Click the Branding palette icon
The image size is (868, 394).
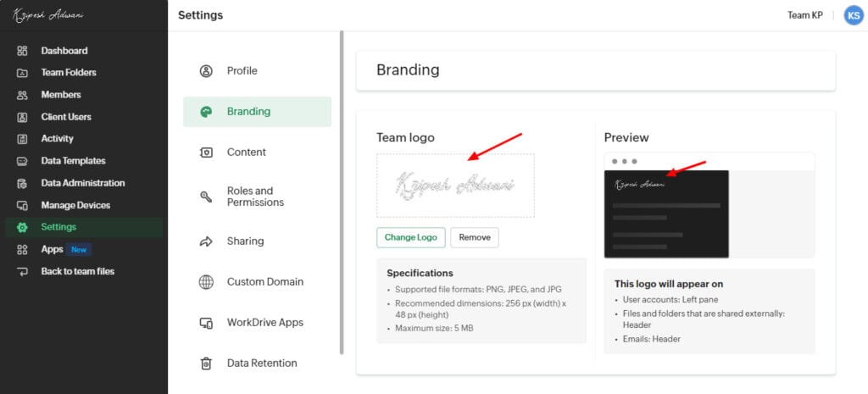(206, 112)
